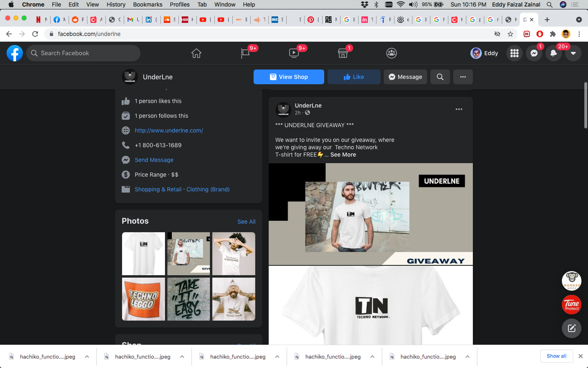
Task: Message the UnderLne page
Action: [x=405, y=77]
